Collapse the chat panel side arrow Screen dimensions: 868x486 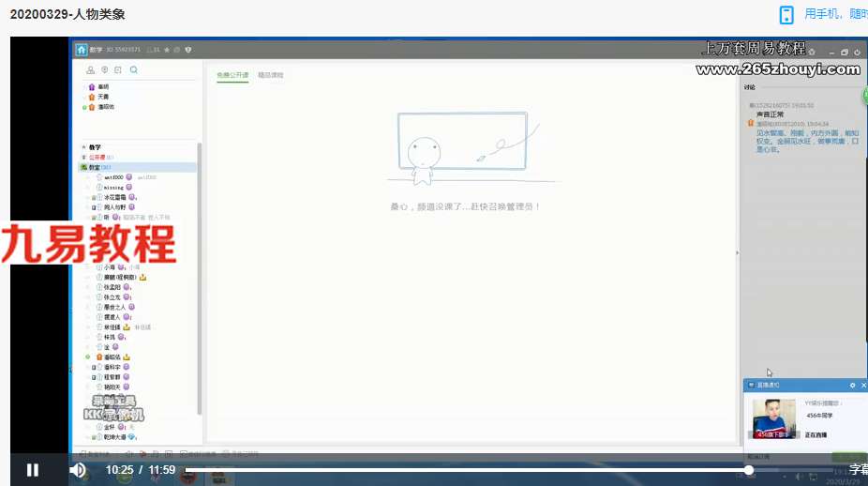click(737, 252)
